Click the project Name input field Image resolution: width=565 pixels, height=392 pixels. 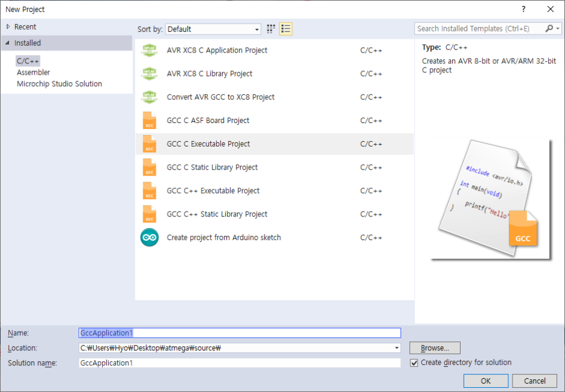(x=240, y=333)
